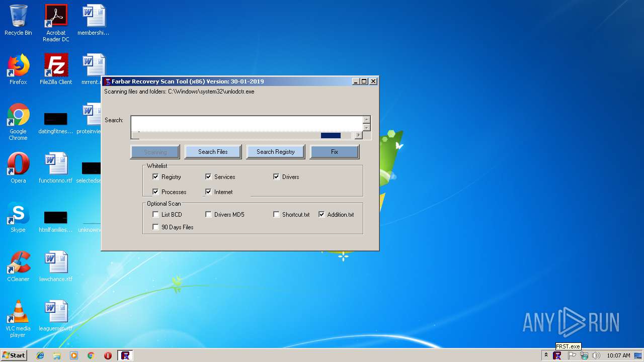Launch Chrome from the taskbar

coord(91,355)
